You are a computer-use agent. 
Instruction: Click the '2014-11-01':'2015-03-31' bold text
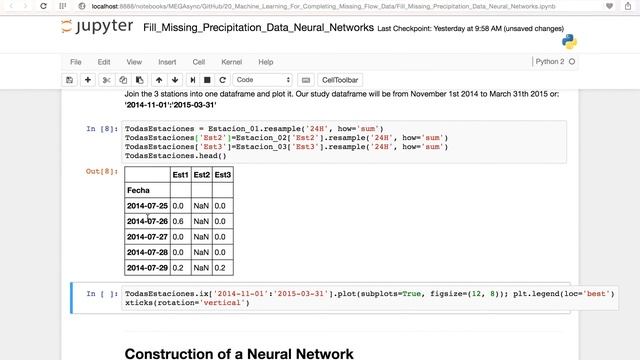(170, 105)
